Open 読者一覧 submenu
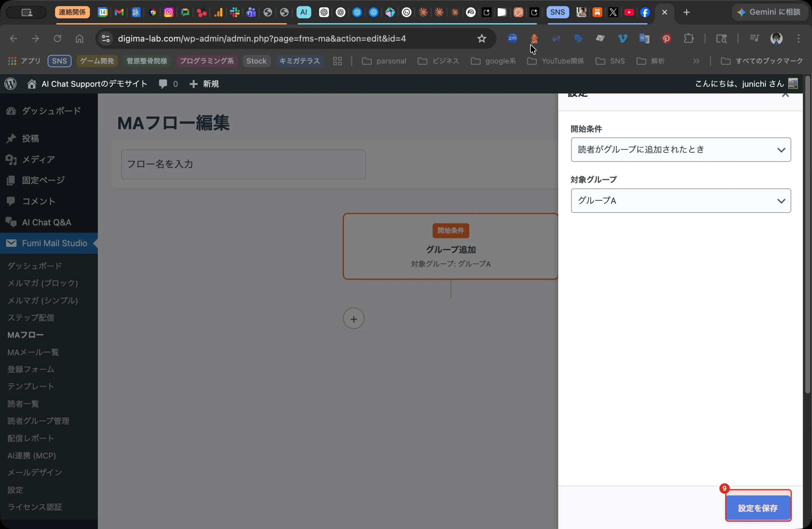This screenshot has width=812, height=529. pos(23,404)
